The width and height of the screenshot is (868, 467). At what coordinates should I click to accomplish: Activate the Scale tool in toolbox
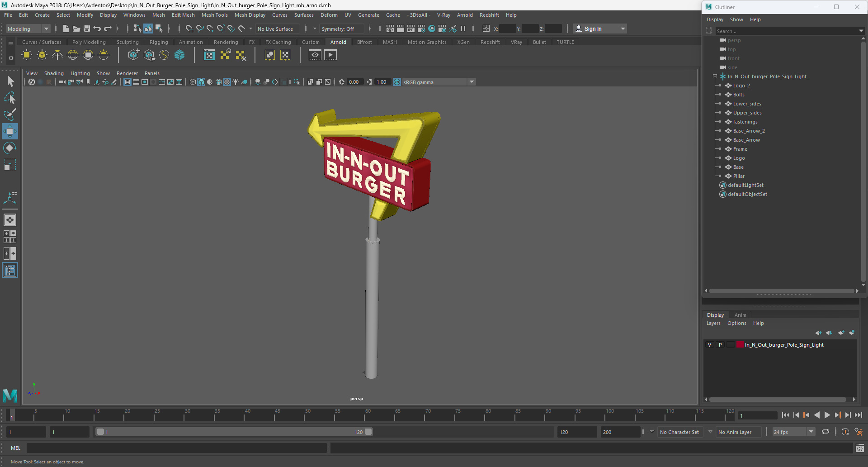pyautogui.click(x=10, y=165)
